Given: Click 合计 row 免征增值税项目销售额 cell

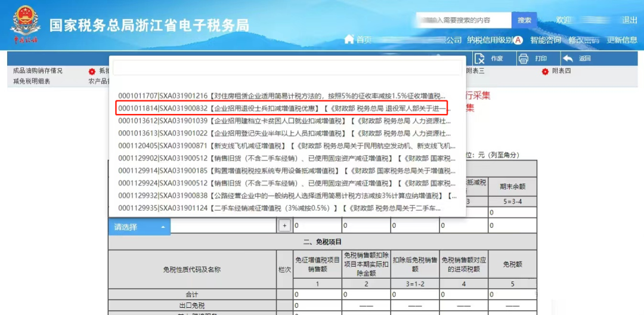Looking at the screenshot, I should tap(317, 295).
